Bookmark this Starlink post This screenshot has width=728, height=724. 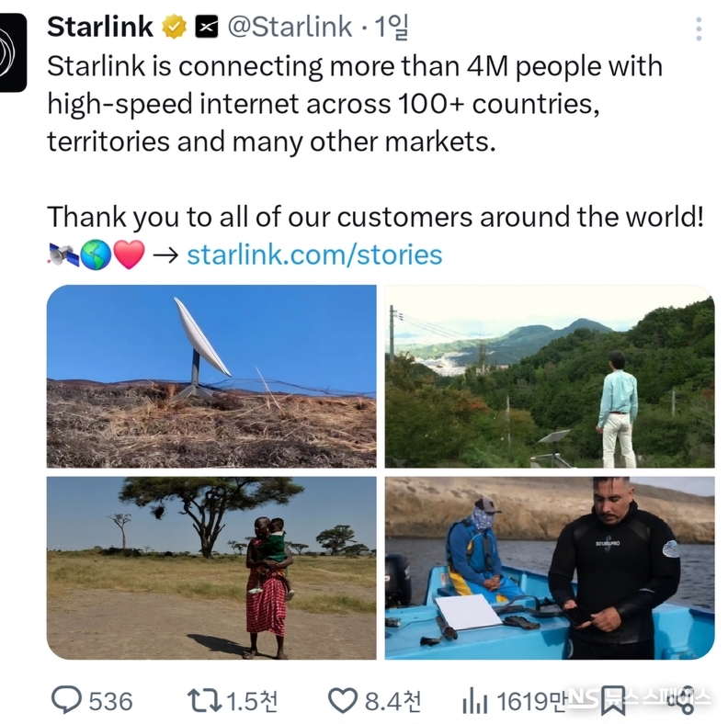click(x=612, y=701)
